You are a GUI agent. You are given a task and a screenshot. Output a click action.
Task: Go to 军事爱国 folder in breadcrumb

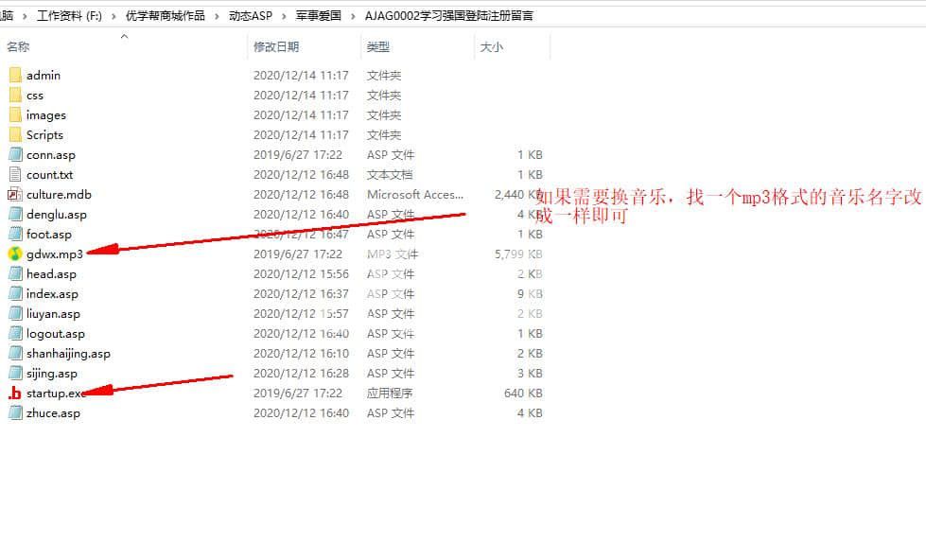(x=318, y=15)
